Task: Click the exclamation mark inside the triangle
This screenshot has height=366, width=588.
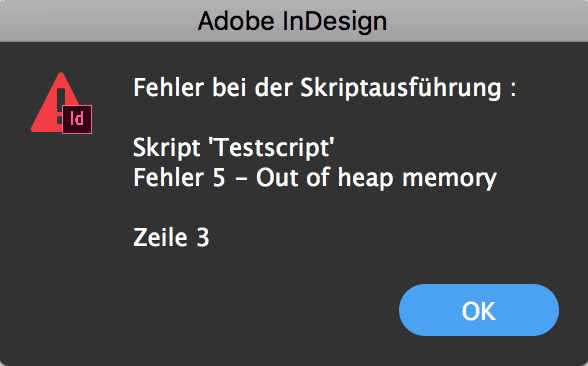Action: point(60,105)
